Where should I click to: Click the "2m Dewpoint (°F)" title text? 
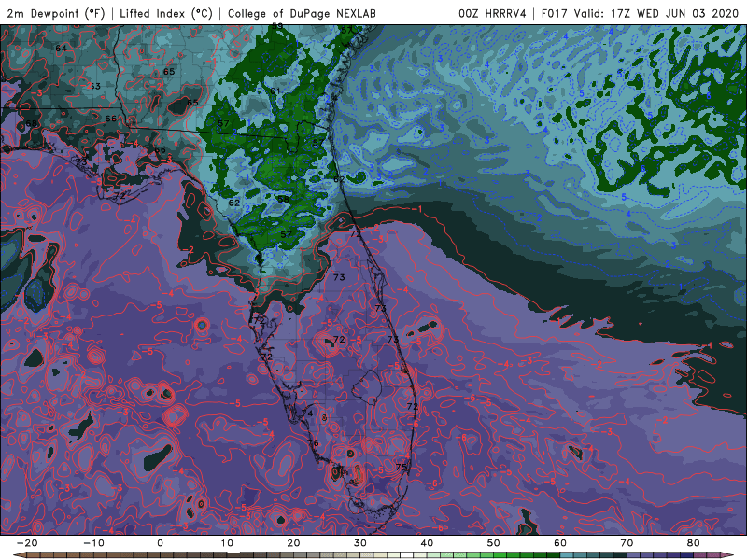point(55,13)
